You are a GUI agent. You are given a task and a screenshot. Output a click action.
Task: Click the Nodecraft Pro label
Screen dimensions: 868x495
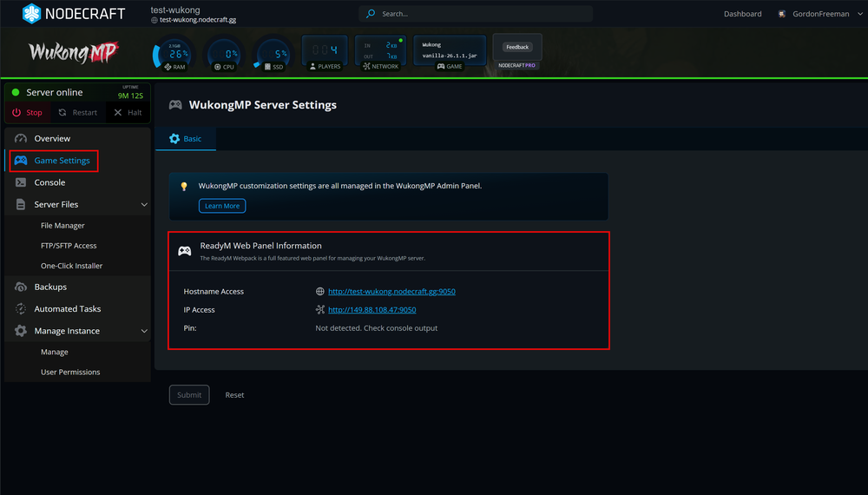516,65
